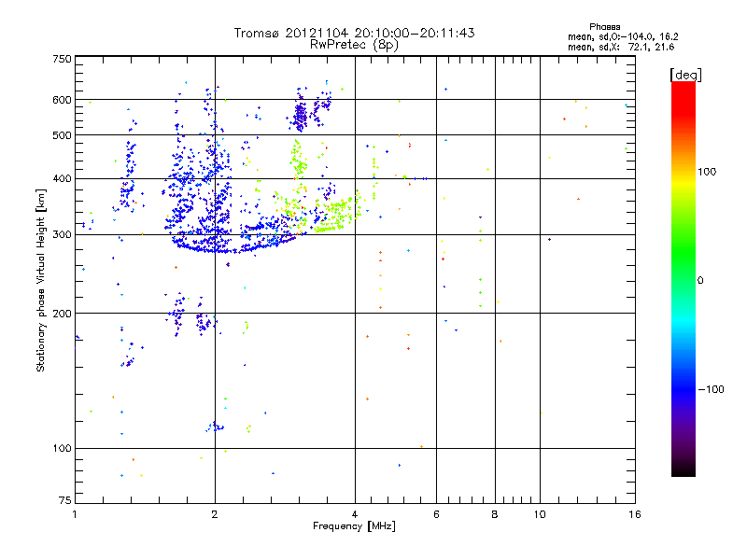Click the '[deg]' colorbar unit label

685,76
